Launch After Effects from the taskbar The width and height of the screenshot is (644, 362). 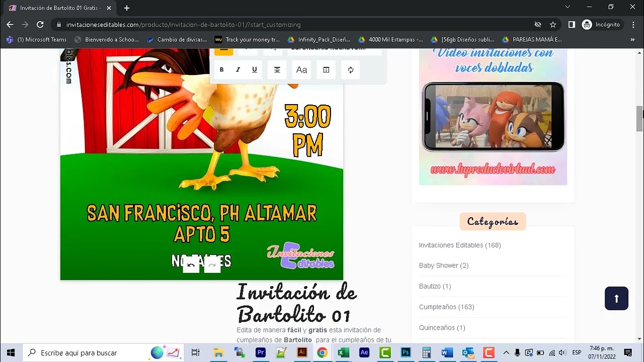tap(364, 352)
